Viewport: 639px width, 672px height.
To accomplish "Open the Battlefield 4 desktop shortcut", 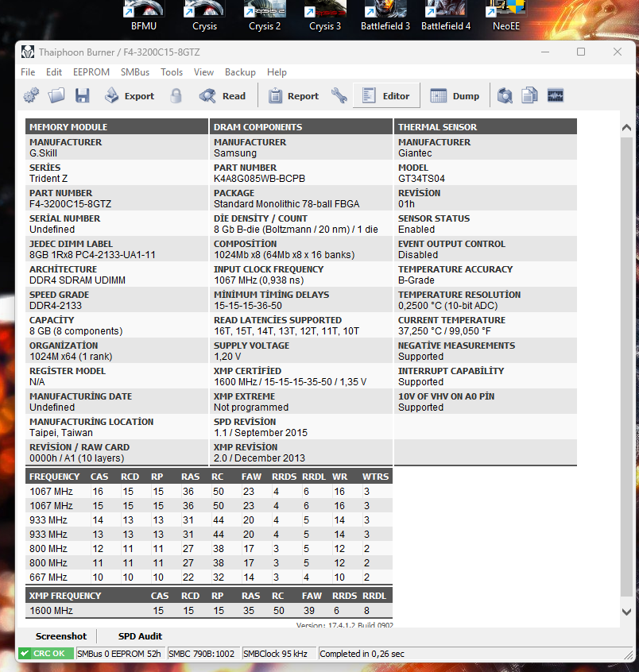I will pyautogui.click(x=446, y=16).
